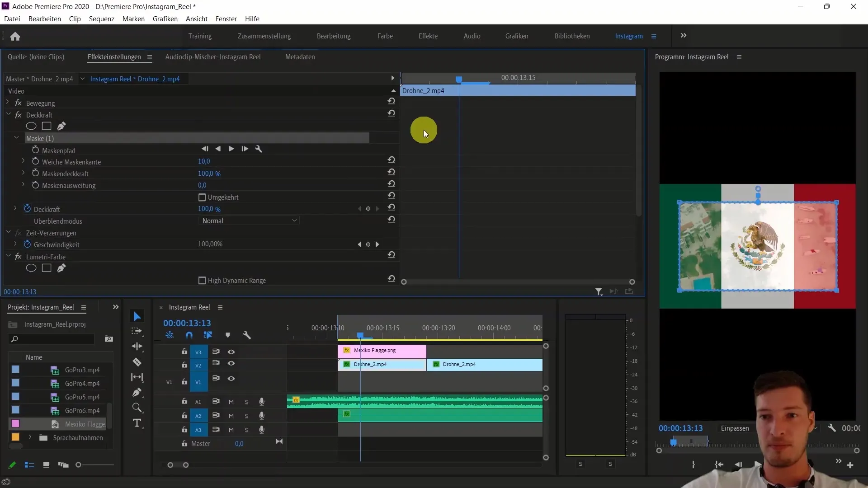Screen dimensions: 868x488
Task: Enable High Dynamic Range checkbox
Action: [202, 281]
